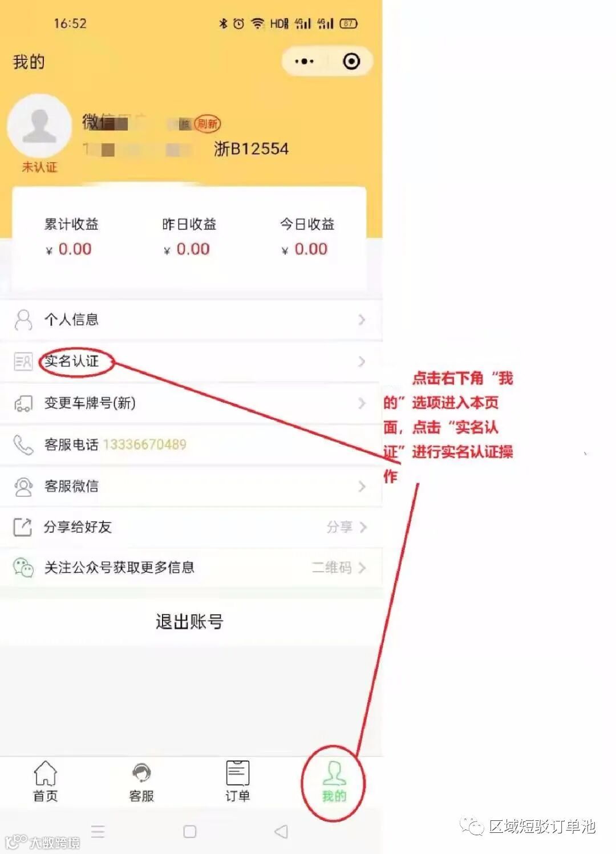Expand 客服微信 chevron arrow
This screenshot has width=616, height=854.
pyautogui.click(x=362, y=486)
